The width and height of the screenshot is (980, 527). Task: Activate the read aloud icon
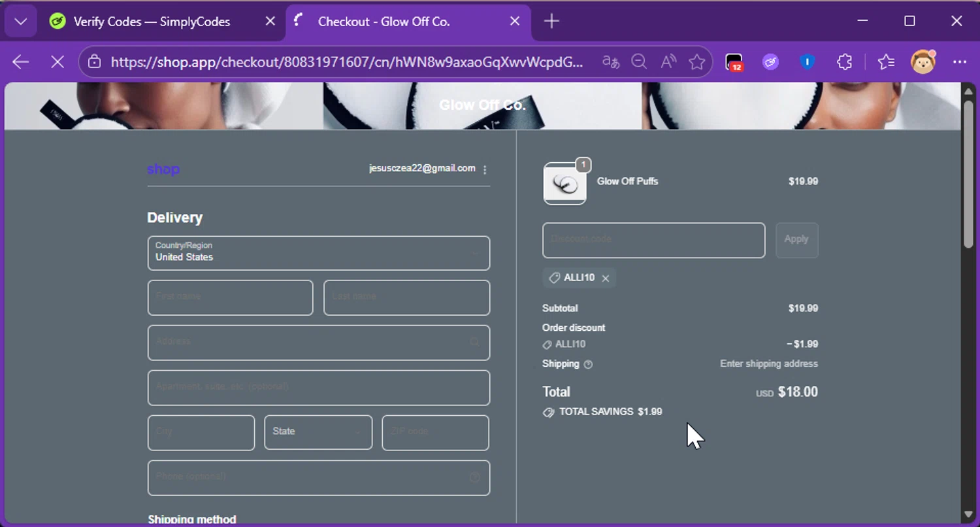pos(668,62)
